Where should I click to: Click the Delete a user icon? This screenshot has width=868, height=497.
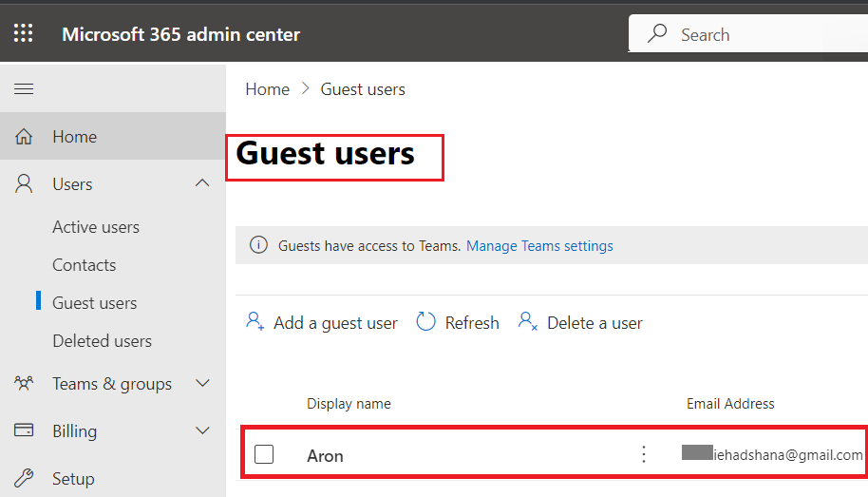[x=528, y=321]
